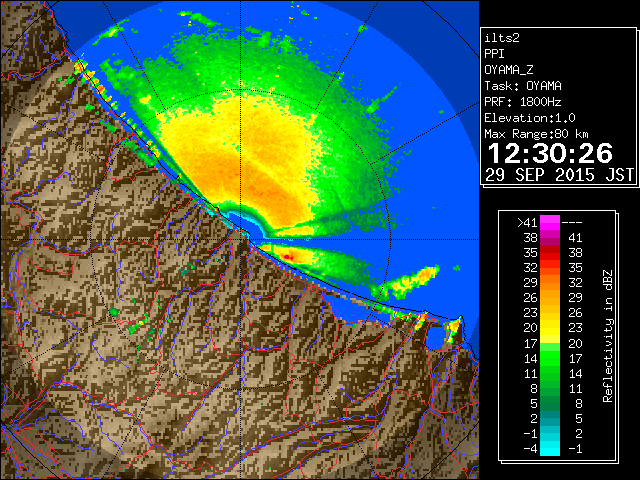Select the 'Task: OYAMA' line
This screenshot has height=480, width=640.
click(523, 86)
